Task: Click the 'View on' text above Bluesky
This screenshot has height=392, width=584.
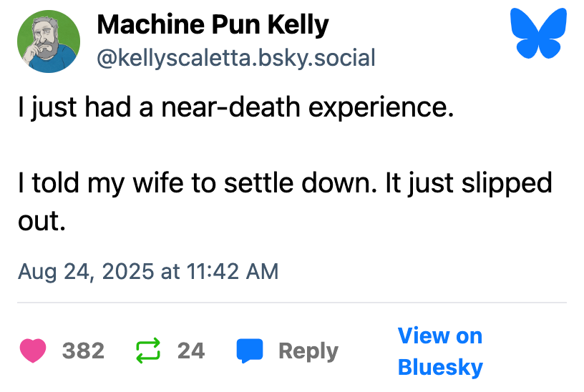Action: coord(439,335)
